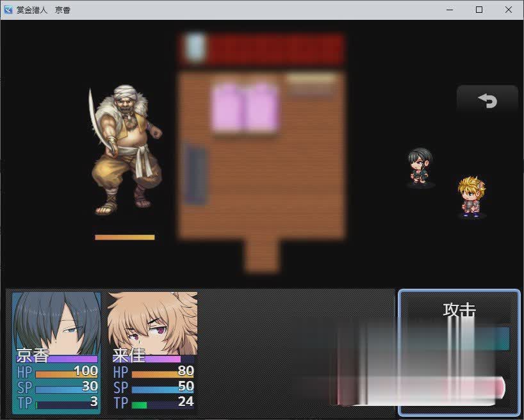The image size is (524, 420).
Task: Select 京香's face portrait
Action: tap(56, 320)
